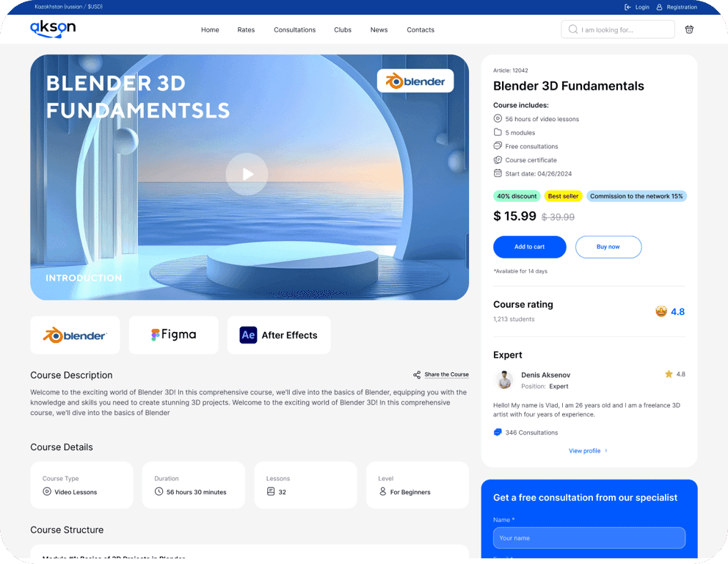Click the akson logo in header
This screenshot has height=564, width=728.
click(53, 29)
